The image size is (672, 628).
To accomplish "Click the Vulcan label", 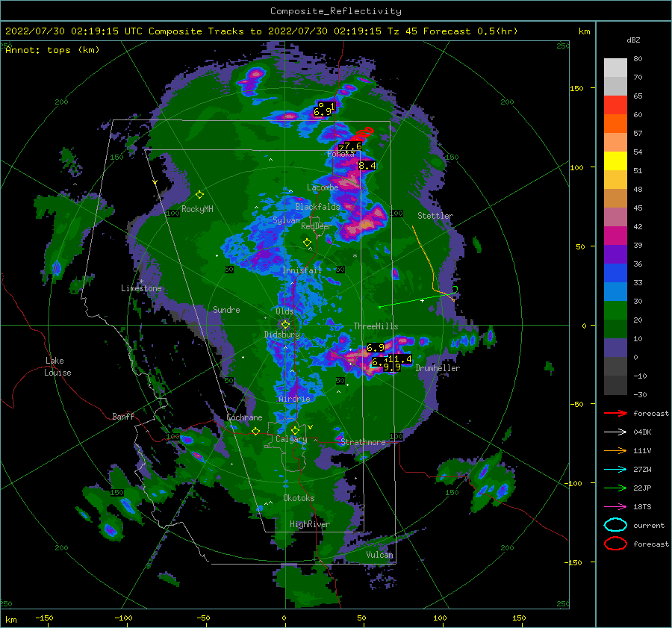I will (x=379, y=555).
